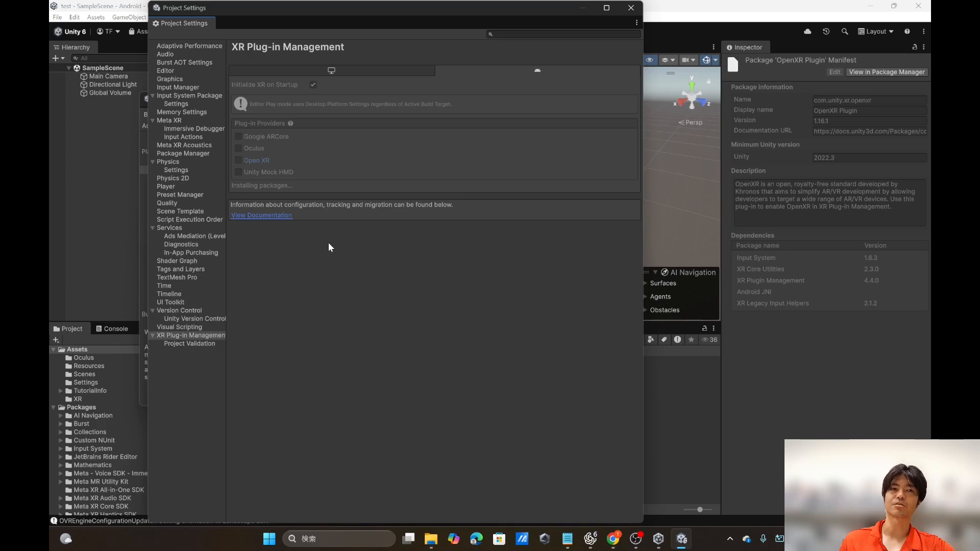Expand the Surfaces section in AI Navigation
This screenshot has width=980, height=551.
(x=646, y=283)
